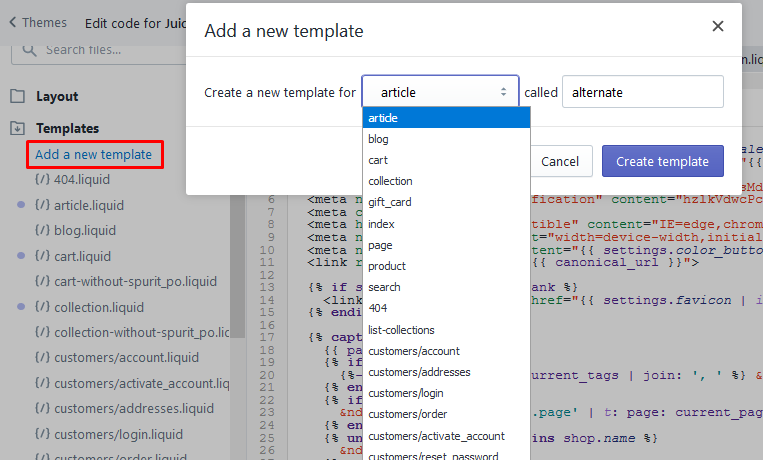Click the search magnifier icon
The width and height of the screenshot is (763, 460).
[x=29, y=50]
